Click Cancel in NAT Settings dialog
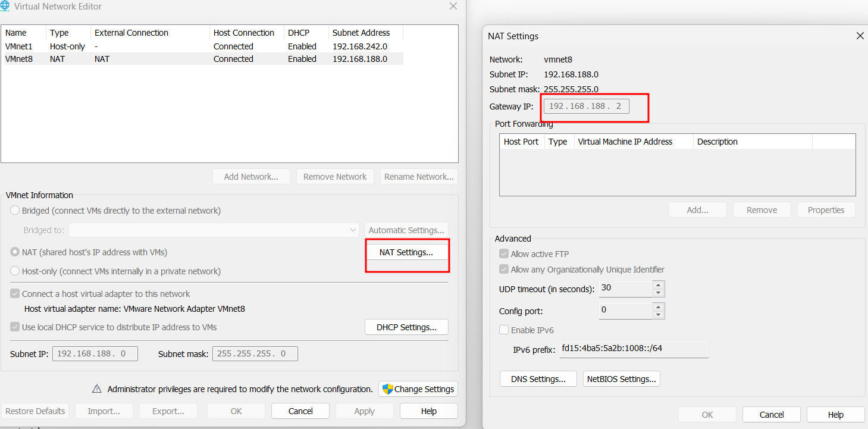868x429 pixels. [772, 415]
